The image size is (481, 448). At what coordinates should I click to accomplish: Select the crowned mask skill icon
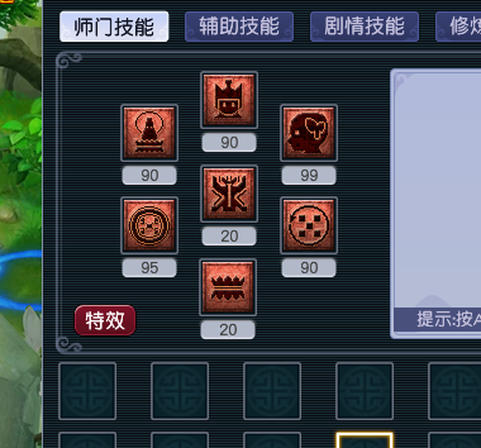[229, 100]
